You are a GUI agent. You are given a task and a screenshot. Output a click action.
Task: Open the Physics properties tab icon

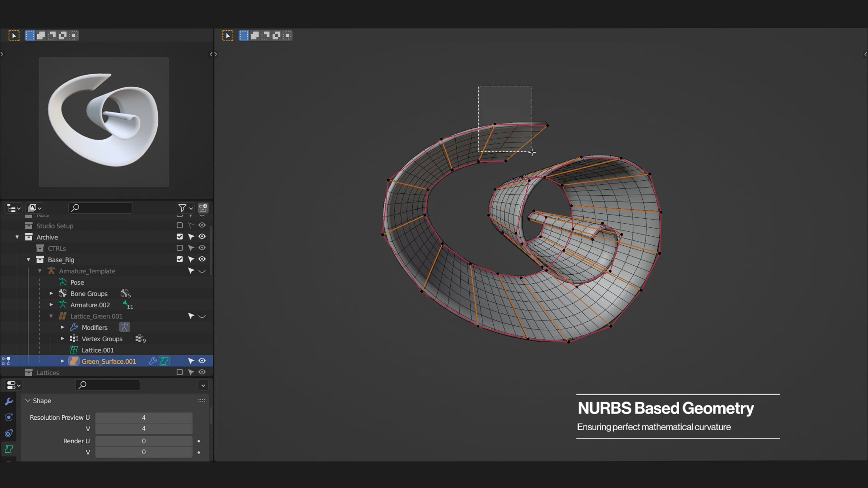coord(9,417)
